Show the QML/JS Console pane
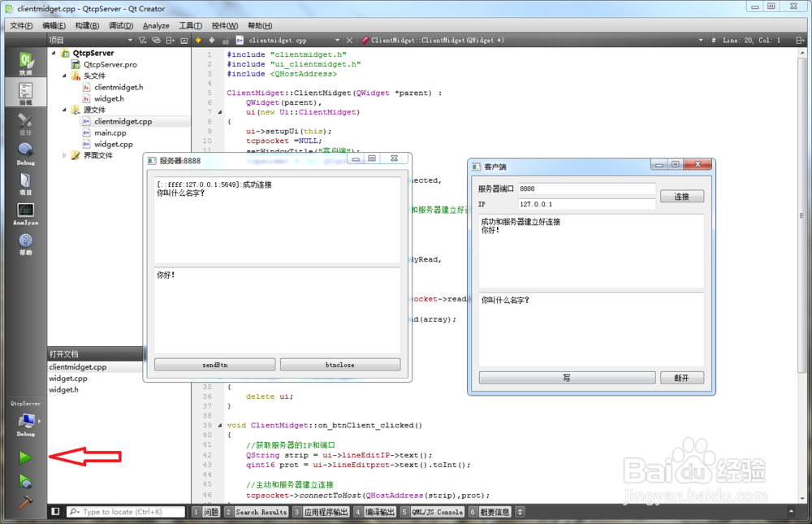Image resolution: width=812 pixels, height=524 pixels. pos(433,512)
